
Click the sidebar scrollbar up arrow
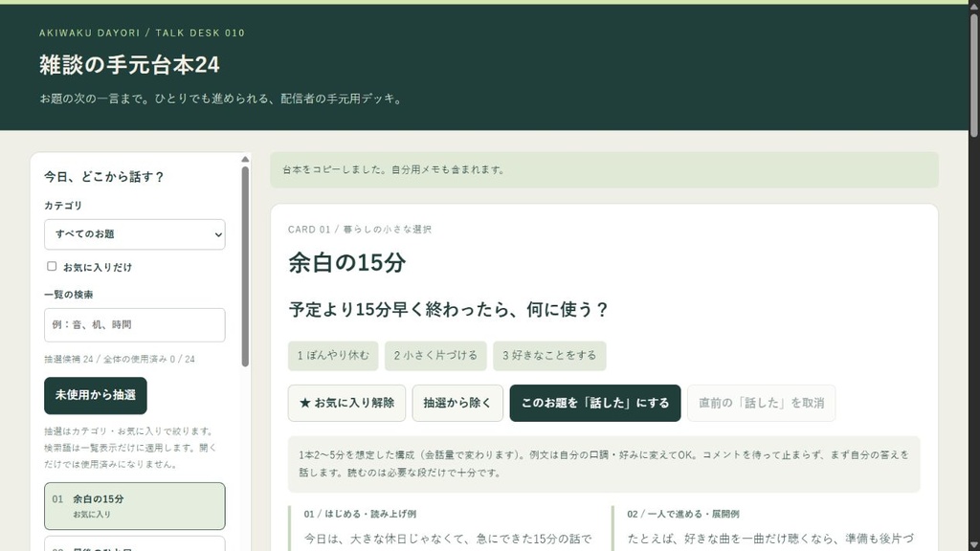pos(245,160)
